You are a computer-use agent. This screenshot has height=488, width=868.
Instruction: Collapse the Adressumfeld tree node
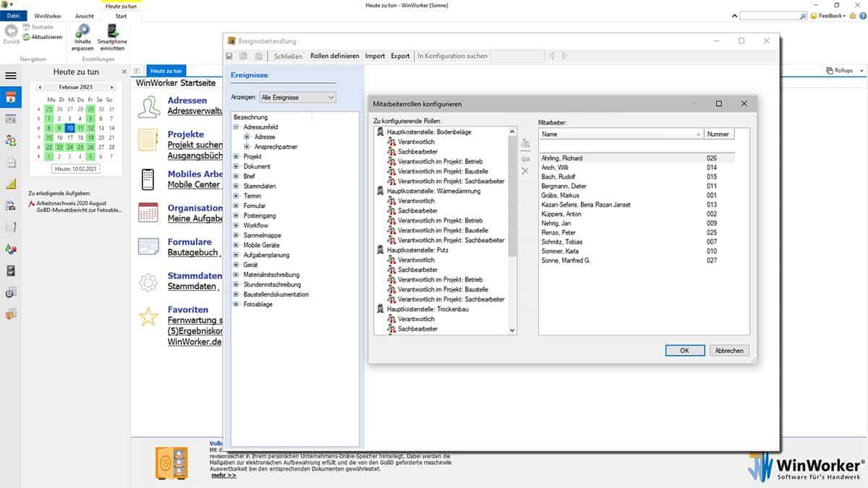coord(236,127)
